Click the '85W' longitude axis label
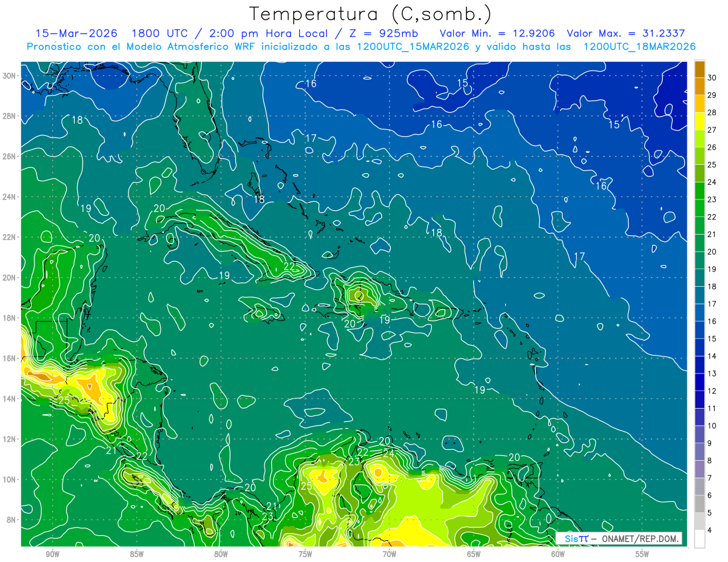The height and width of the screenshot is (562, 728). click(136, 554)
